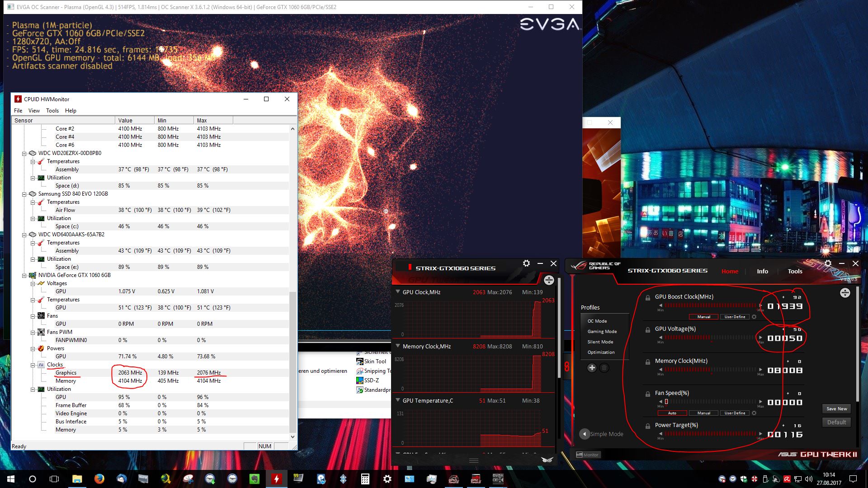The width and height of the screenshot is (868, 488).
Task: Click the Evernote elephant taskbar icon
Action: coord(254,479)
